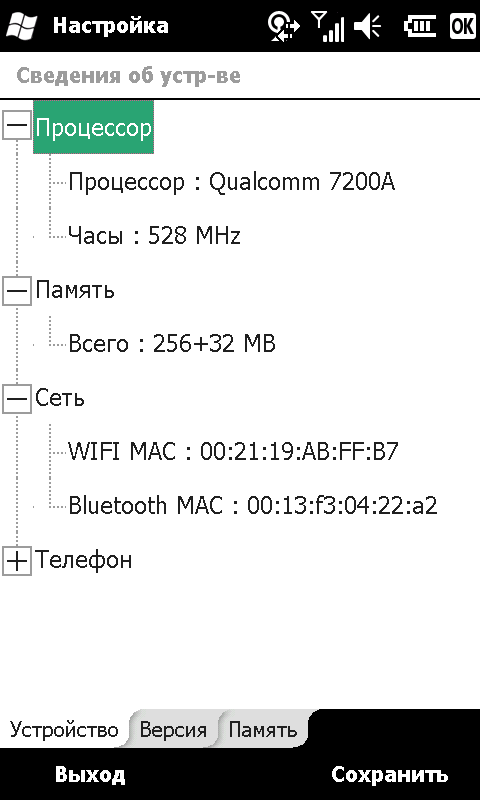Screen dimensions: 480x800
Task: Tap the data connection status icon
Action: 284,26
